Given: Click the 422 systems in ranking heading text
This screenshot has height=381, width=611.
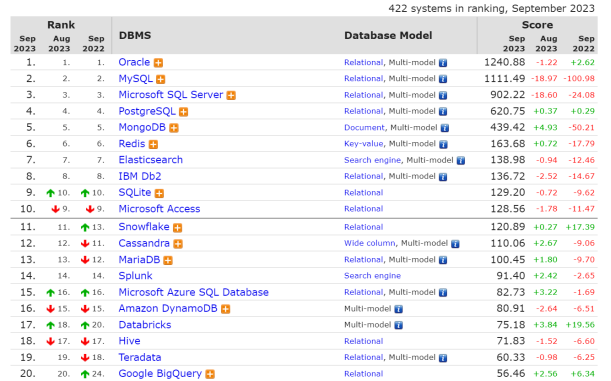Looking at the screenshot, I should point(491,8).
